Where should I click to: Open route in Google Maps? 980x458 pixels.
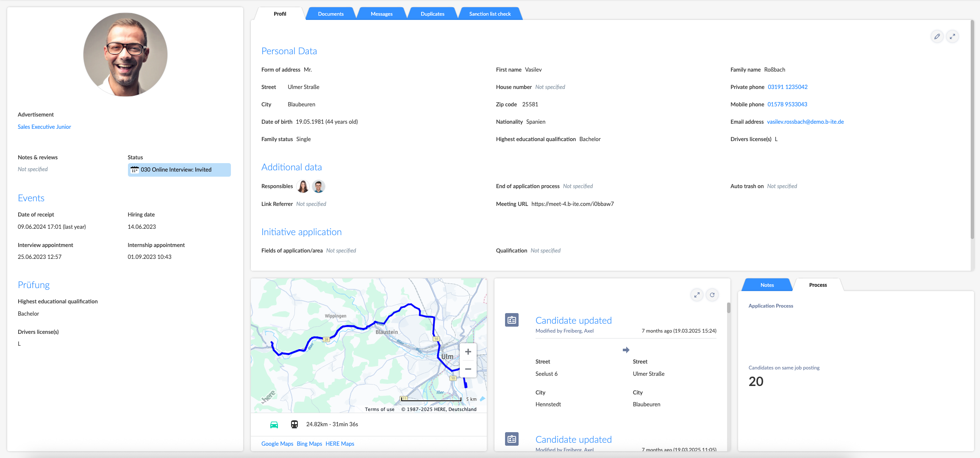[277, 444]
